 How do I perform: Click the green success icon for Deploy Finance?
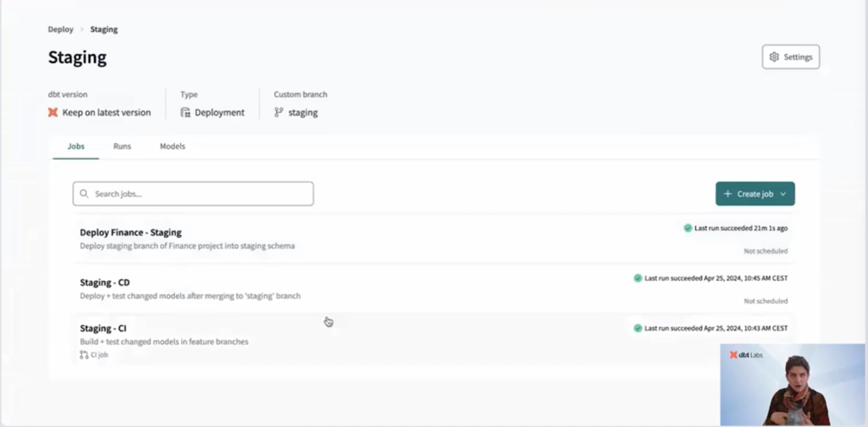point(687,228)
